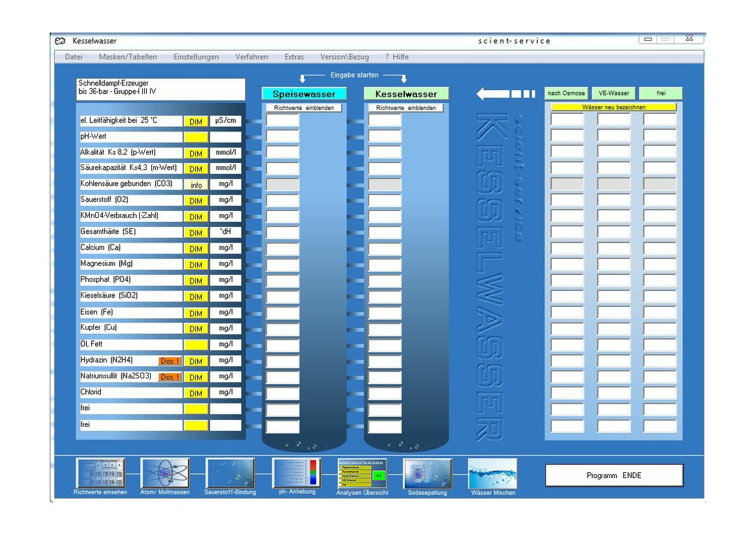Click the yellow swatch beside pH-Wert
The width and height of the screenshot is (756, 535).
196,137
